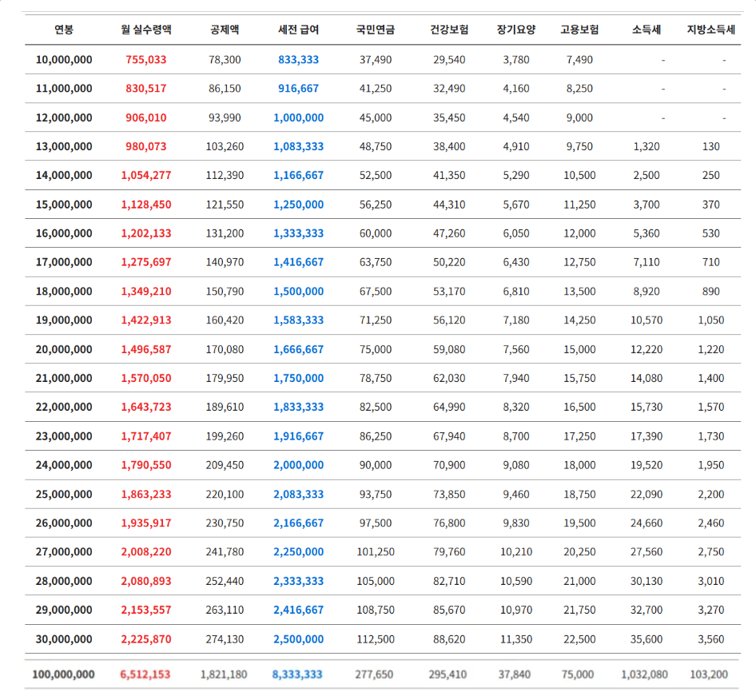Click the 1,821,180 deduction value
This screenshot has width=756, height=700.
click(x=224, y=674)
